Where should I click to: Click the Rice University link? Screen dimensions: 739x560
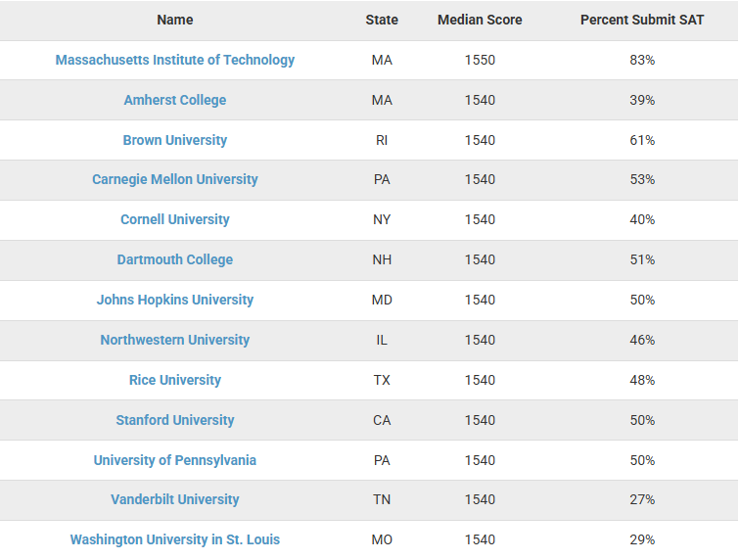(x=174, y=380)
